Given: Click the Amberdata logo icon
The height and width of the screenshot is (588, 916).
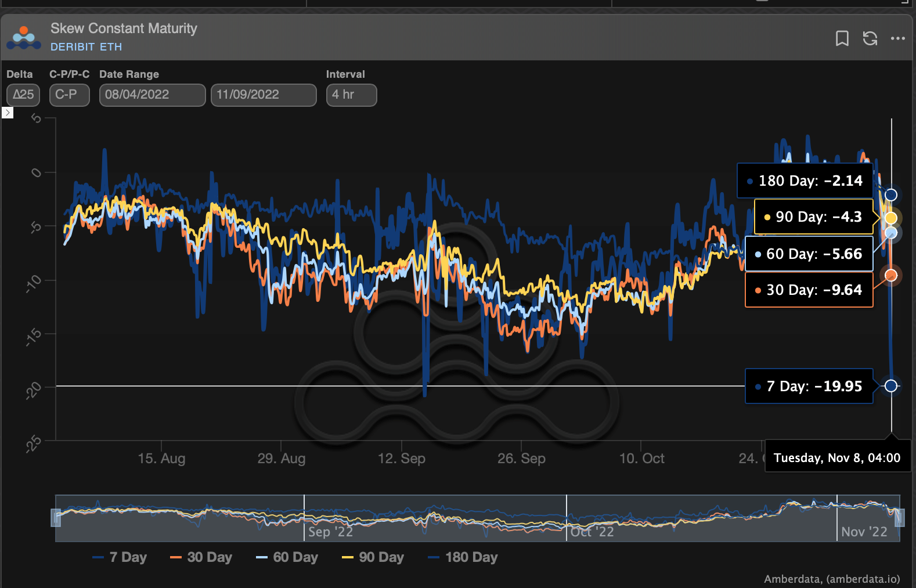Looking at the screenshot, I should tap(24, 38).
